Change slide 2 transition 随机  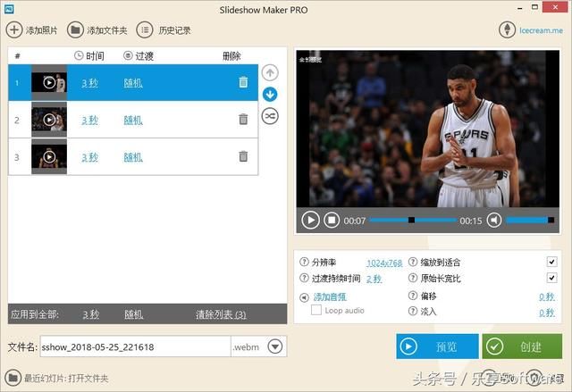pos(133,120)
